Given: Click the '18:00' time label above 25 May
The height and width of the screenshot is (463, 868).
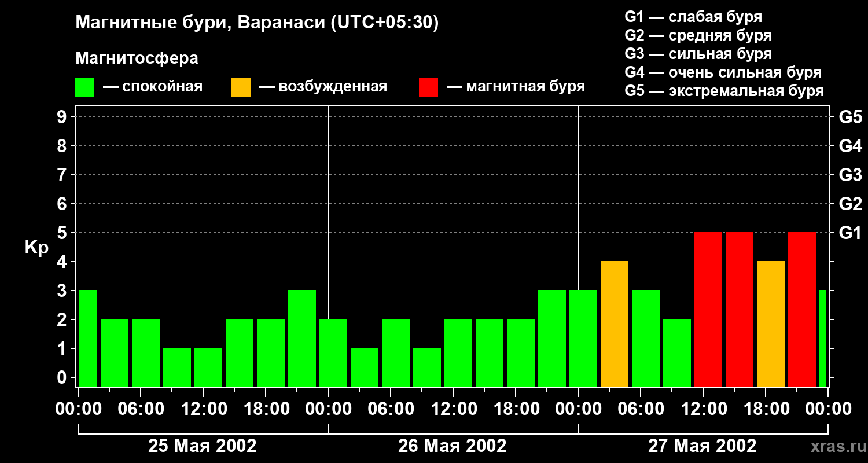Looking at the screenshot, I should [x=266, y=409].
